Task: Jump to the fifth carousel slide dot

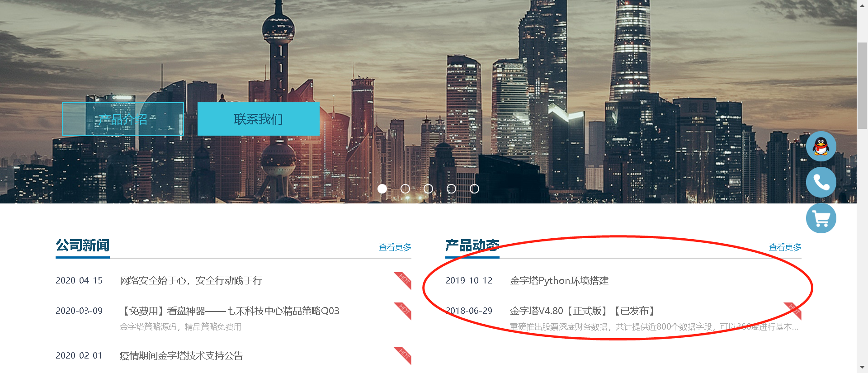Action: pos(474,189)
